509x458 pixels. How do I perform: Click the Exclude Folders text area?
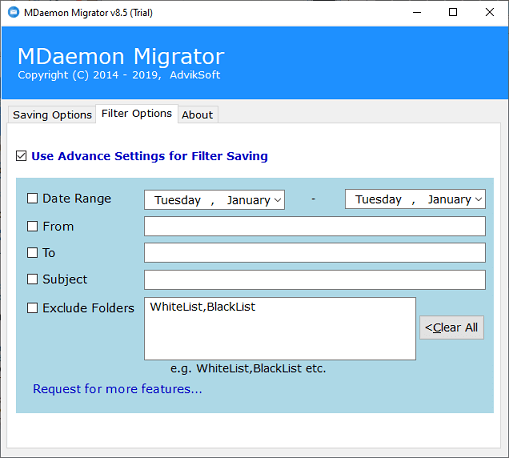click(280, 329)
